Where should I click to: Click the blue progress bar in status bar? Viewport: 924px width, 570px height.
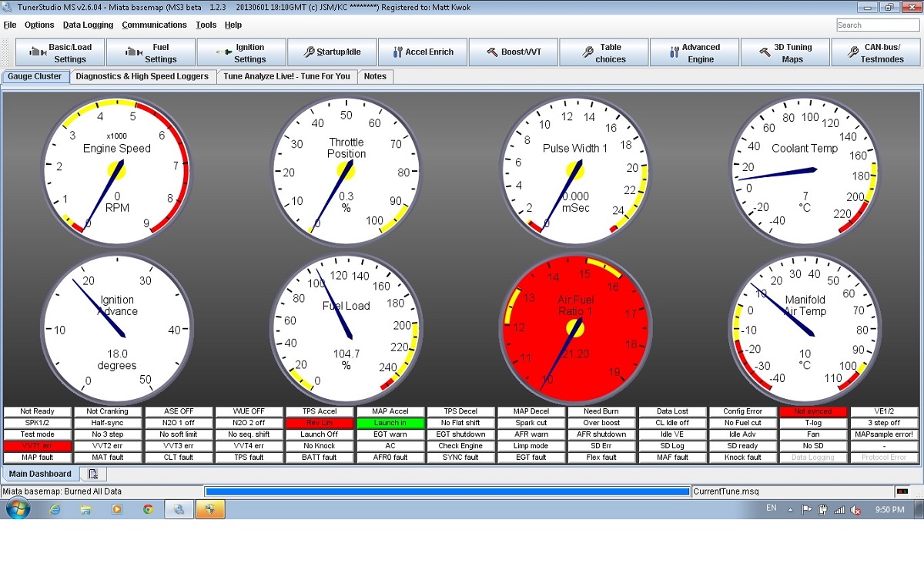[447, 491]
